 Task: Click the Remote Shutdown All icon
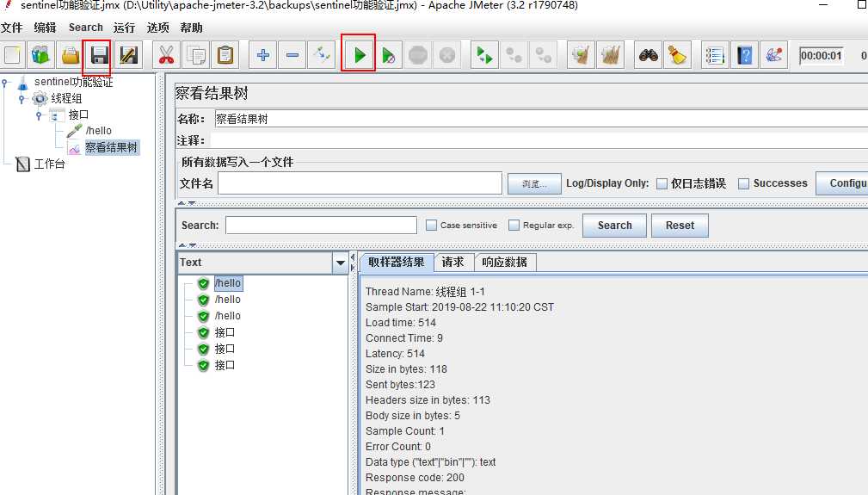click(543, 55)
